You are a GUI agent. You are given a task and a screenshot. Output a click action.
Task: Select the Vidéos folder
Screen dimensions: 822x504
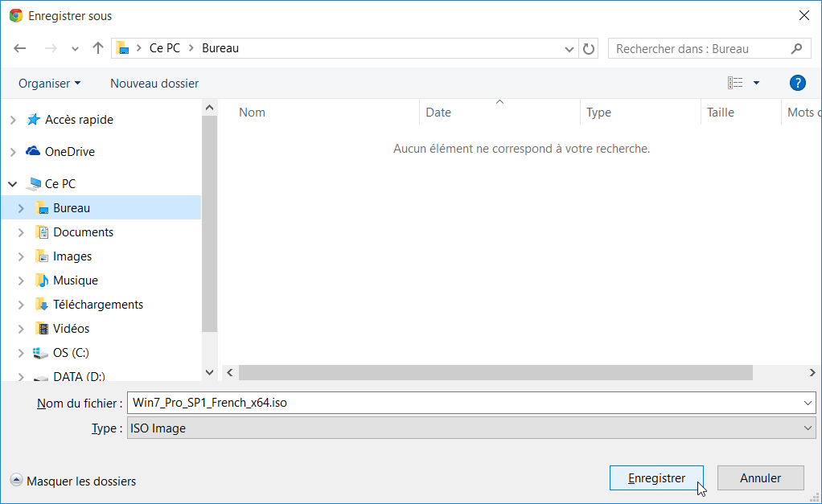click(x=72, y=329)
